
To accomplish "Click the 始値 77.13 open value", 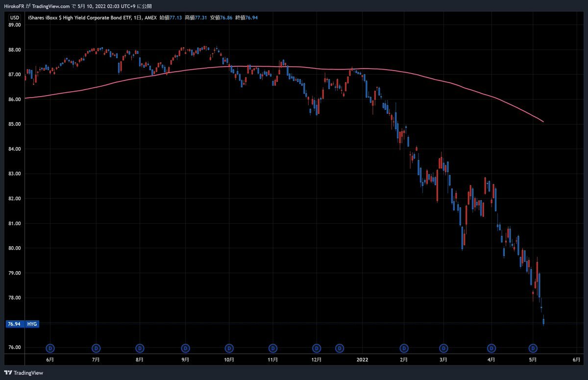I will (171, 18).
